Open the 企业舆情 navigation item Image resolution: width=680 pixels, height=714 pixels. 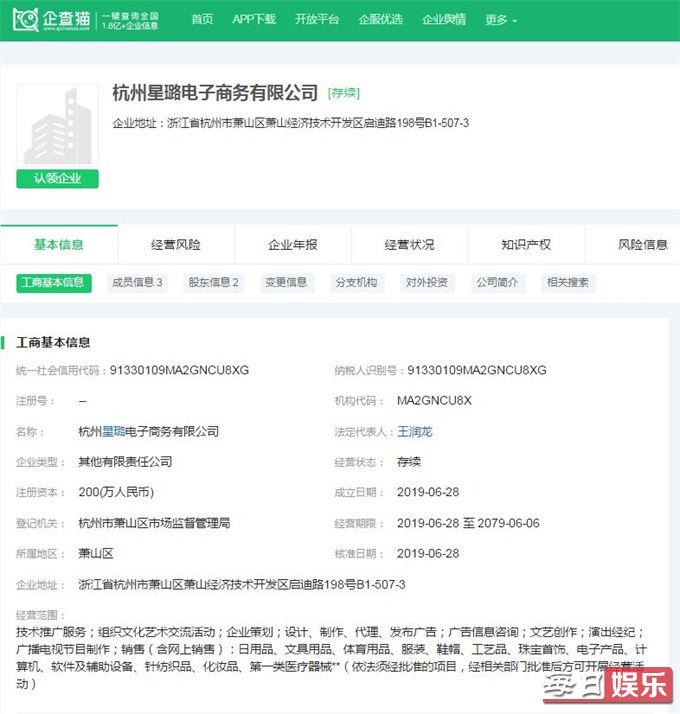tap(444, 20)
